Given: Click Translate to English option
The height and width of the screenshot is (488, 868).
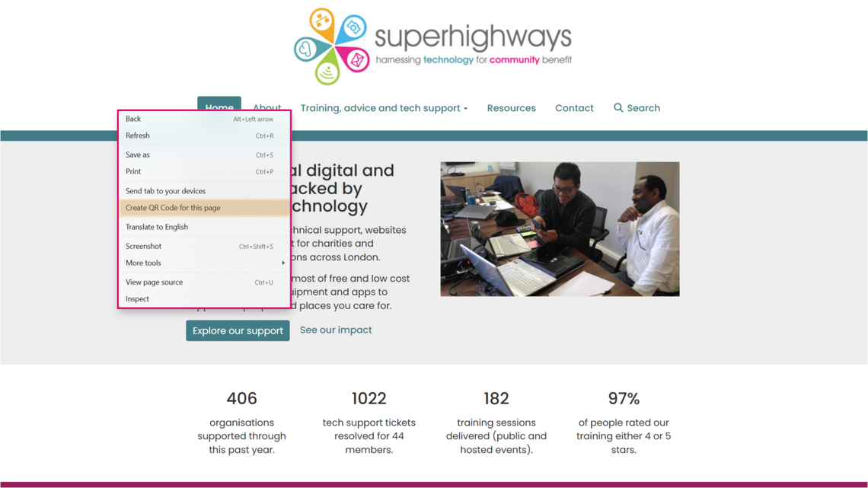Looking at the screenshot, I should pos(157,227).
